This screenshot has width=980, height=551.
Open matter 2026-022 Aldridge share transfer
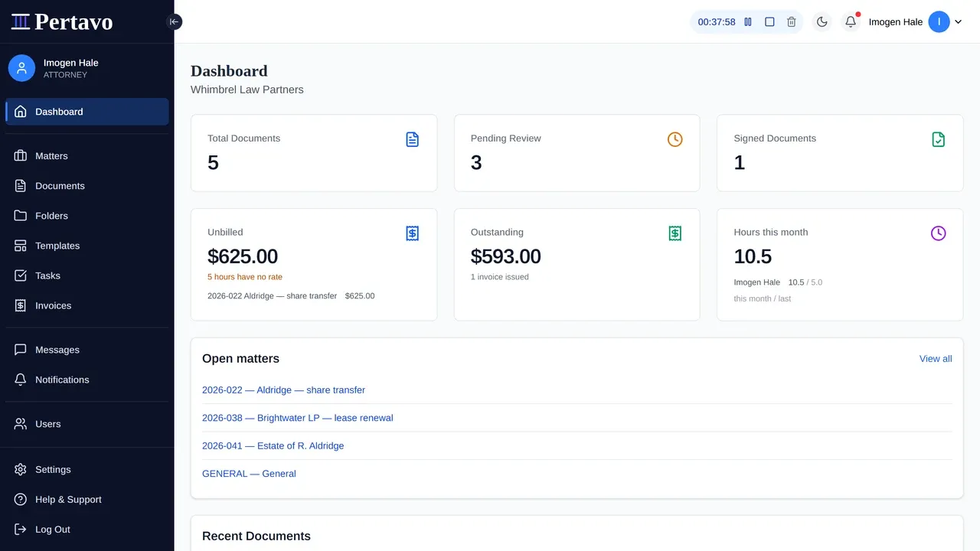tap(283, 390)
